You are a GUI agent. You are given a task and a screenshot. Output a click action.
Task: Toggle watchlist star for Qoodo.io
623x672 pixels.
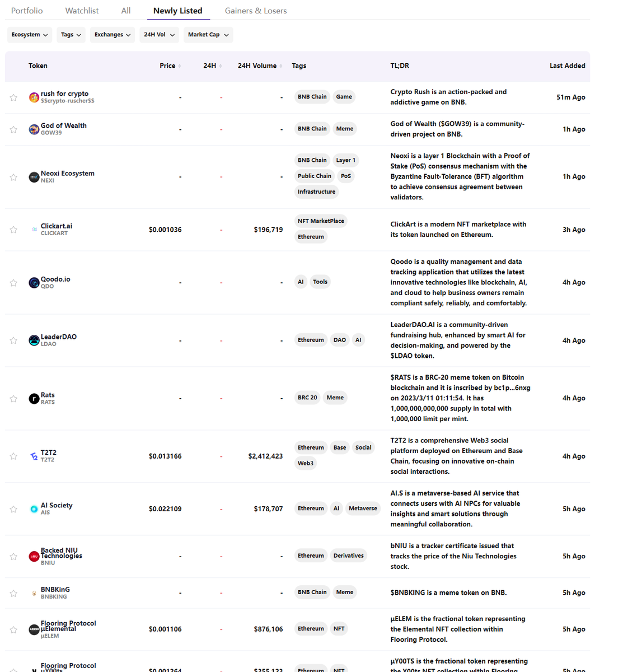[x=13, y=283]
